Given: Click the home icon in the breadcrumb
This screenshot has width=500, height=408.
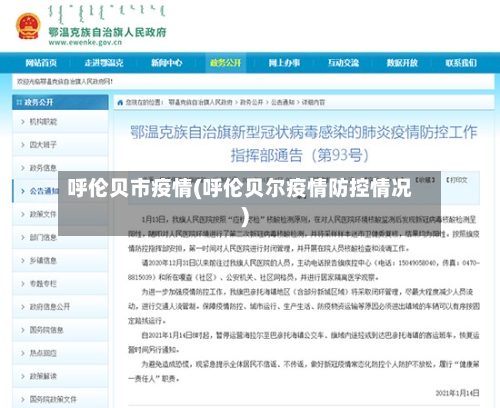Looking at the screenshot, I should click(120, 103).
